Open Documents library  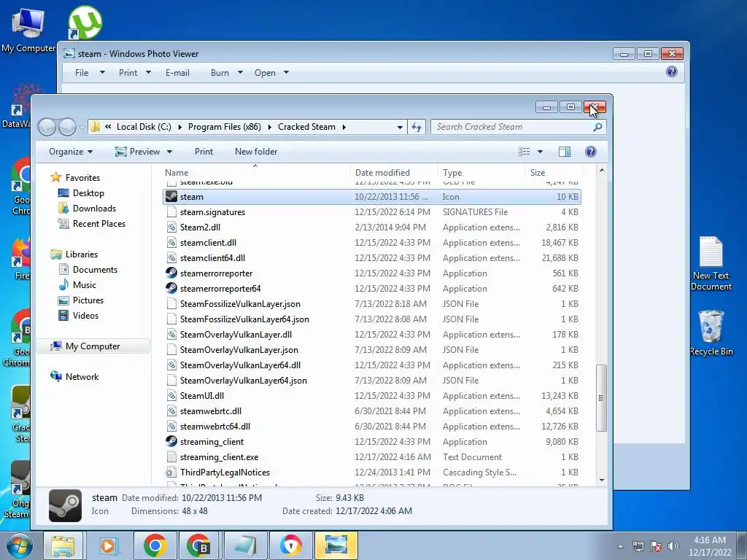(88, 270)
